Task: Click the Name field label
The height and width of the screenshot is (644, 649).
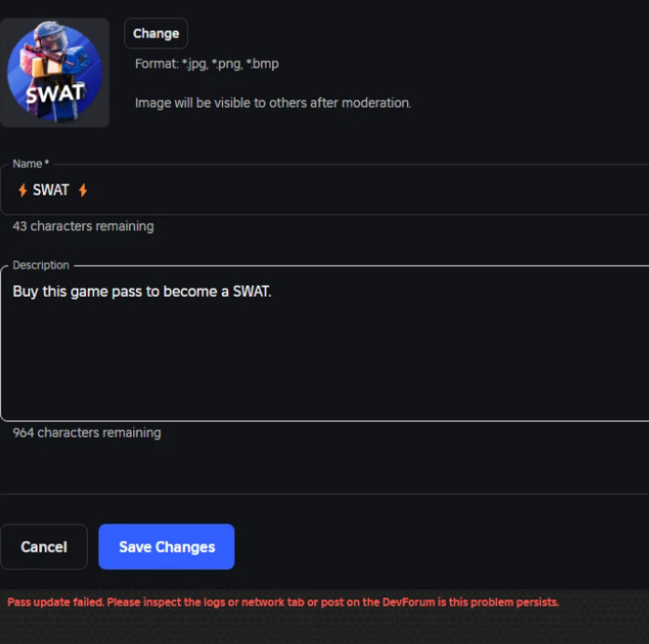Action: [31, 164]
